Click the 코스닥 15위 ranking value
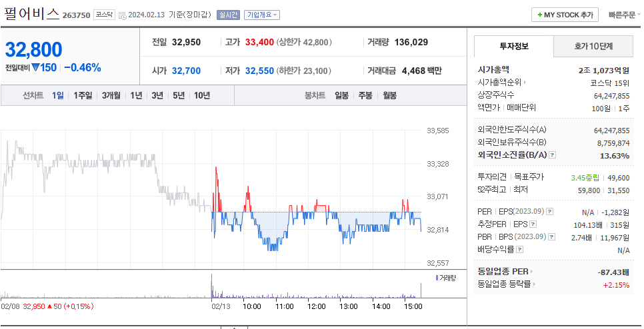 609,83
